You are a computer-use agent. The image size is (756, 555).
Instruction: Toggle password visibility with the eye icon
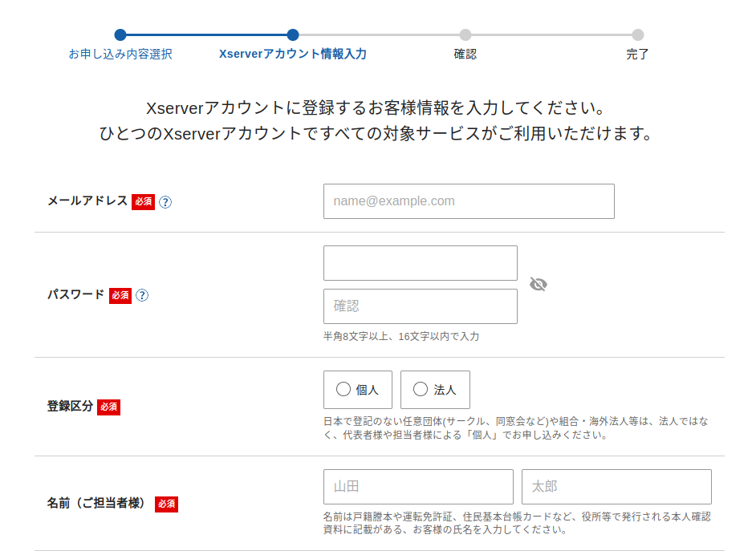click(x=539, y=284)
